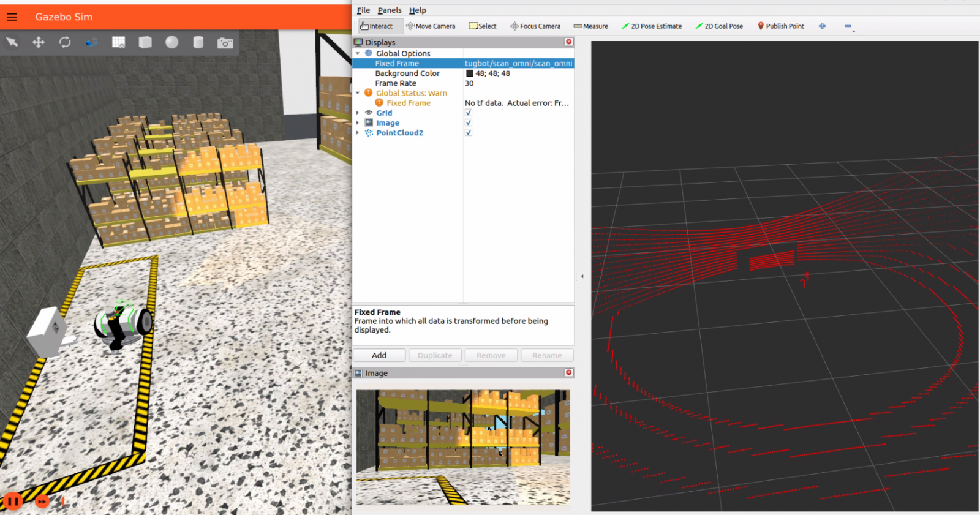Disable the Grid display checkbox
Viewport: 980px width, 515px height.
tap(469, 113)
